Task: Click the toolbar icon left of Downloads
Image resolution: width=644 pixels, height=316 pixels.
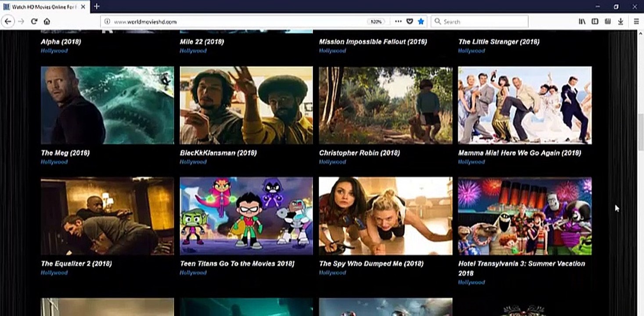Action: 608,22
